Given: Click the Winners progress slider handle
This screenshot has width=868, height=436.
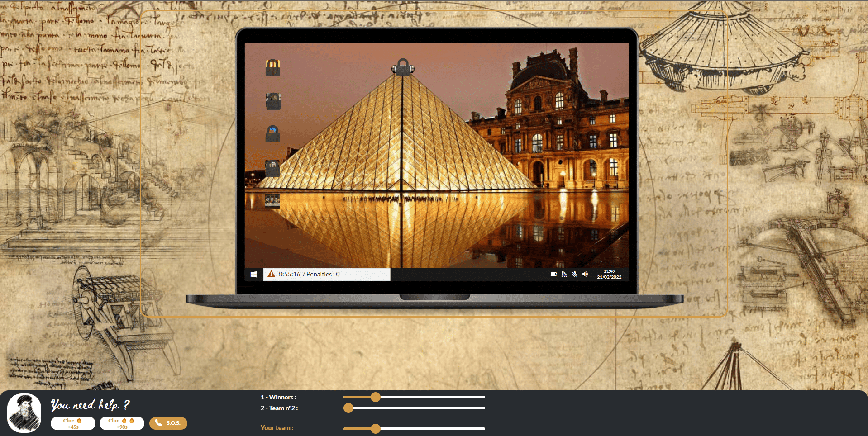Looking at the screenshot, I should tap(375, 397).
